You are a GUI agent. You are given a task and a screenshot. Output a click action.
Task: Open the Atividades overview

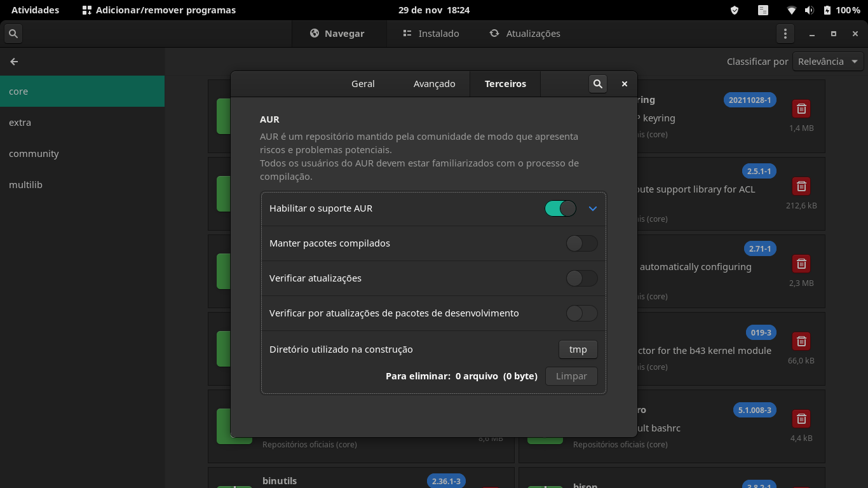tap(35, 10)
